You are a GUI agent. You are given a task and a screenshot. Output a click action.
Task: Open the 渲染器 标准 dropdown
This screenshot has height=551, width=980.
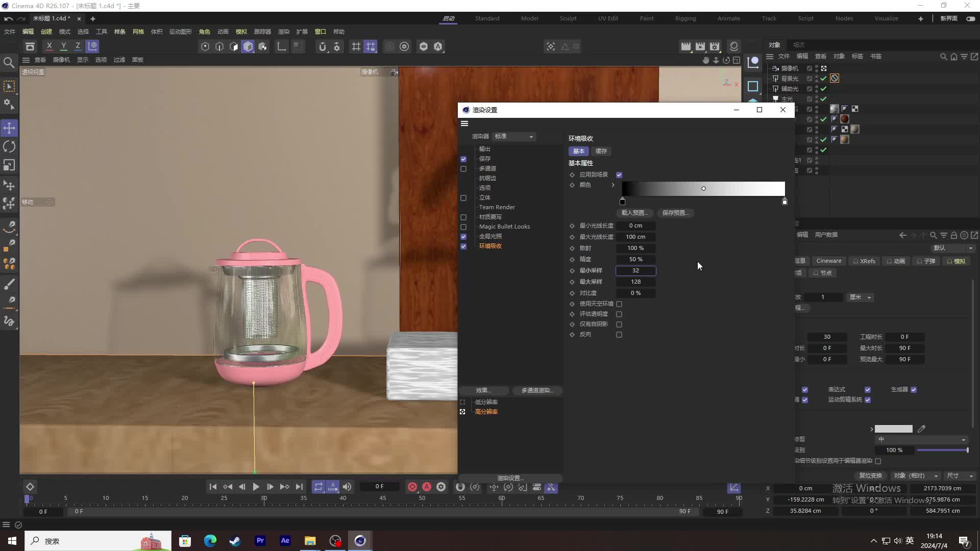(x=514, y=137)
